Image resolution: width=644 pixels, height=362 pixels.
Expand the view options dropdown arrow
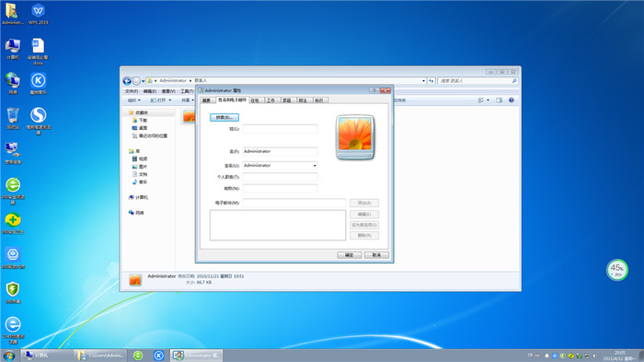(x=488, y=100)
